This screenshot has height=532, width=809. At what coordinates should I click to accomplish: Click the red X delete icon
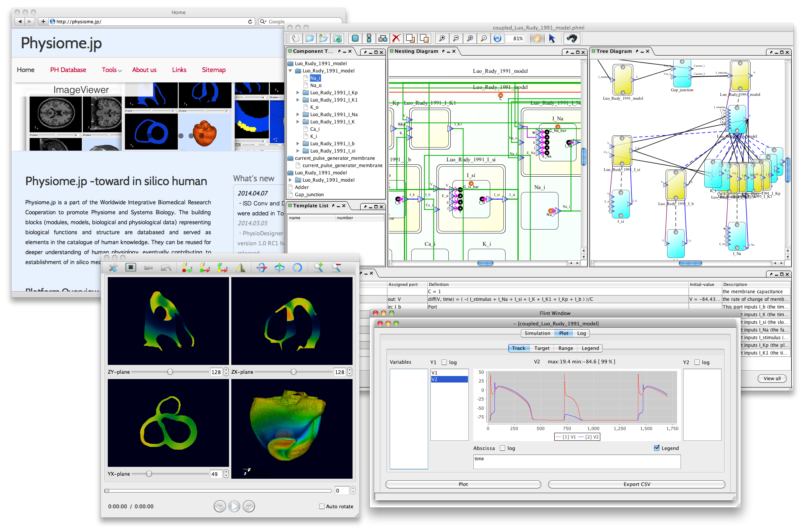[x=396, y=38]
